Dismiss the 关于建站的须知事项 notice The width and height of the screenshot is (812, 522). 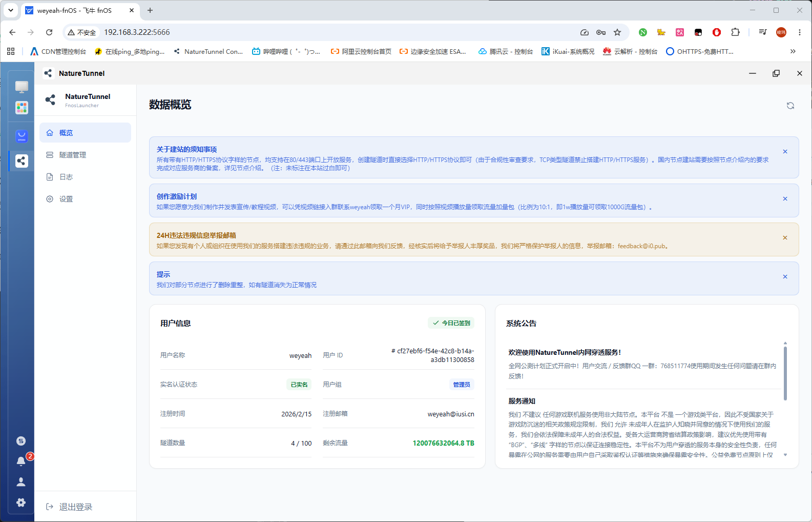[x=785, y=152]
